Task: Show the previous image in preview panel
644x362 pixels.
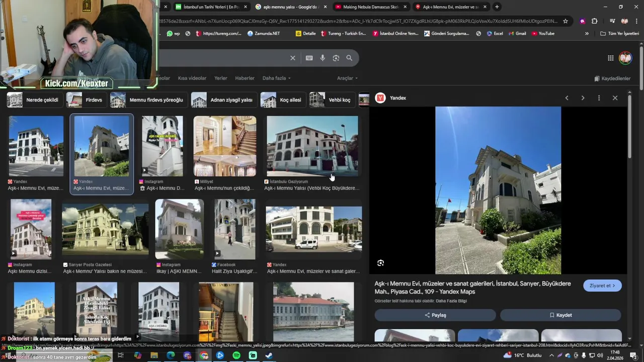Action: (567, 98)
